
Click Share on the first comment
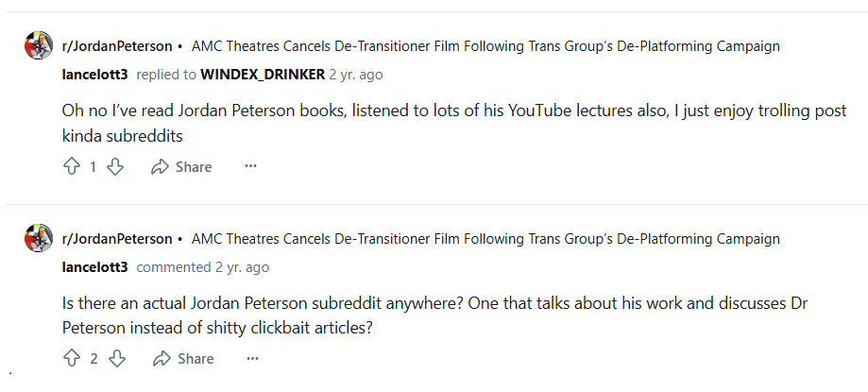[x=181, y=166]
